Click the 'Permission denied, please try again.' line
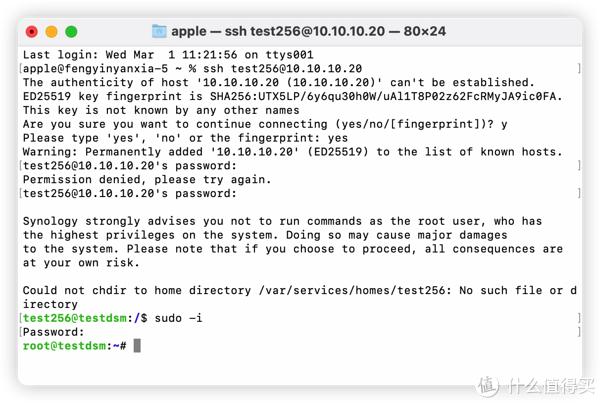The height and width of the screenshot is (403, 600). [x=147, y=179]
